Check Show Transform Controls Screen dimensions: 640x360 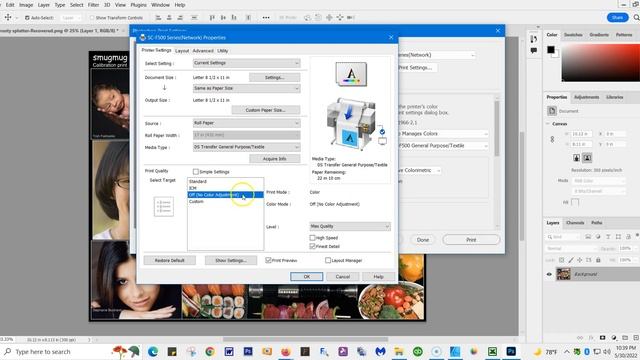[92, 18]
